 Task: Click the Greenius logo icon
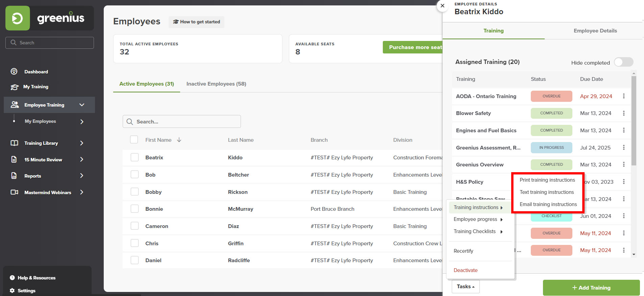tap(18, 18)
